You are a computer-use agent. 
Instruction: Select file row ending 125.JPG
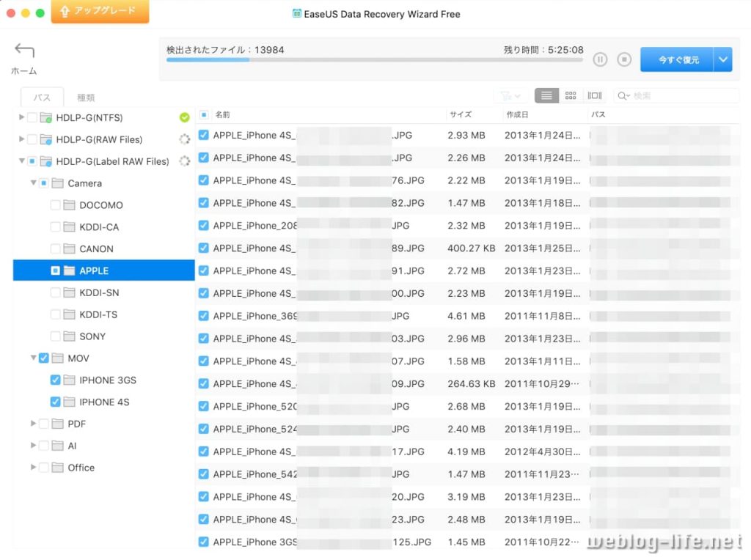(468, 542)
